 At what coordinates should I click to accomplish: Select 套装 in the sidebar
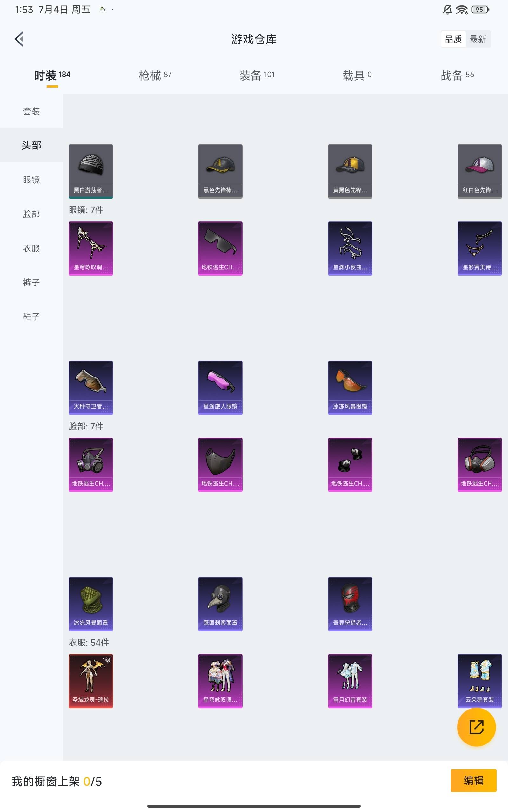(31, 111)
